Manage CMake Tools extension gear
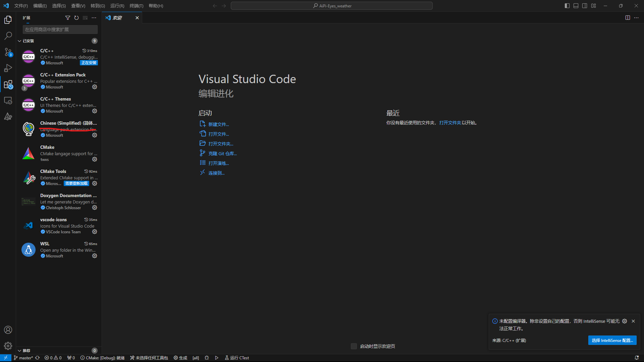 (x=95, y=183)
